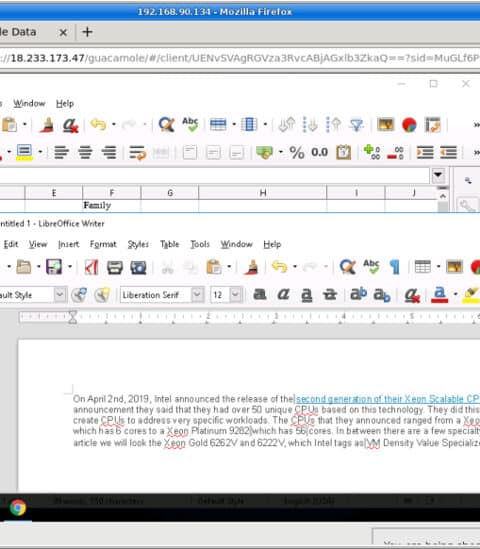Click Print icon in Writer toolbar
480x549 pixels.
pos(115,267)
